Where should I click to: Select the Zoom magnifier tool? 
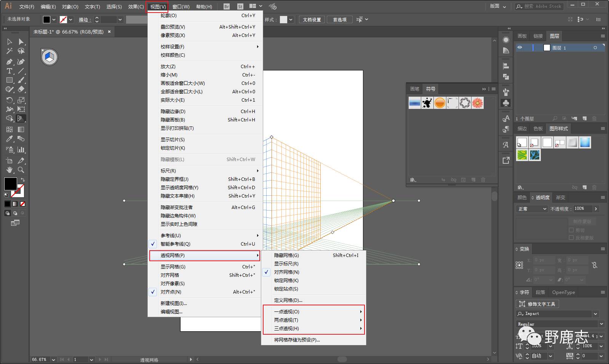coord(21,170)
